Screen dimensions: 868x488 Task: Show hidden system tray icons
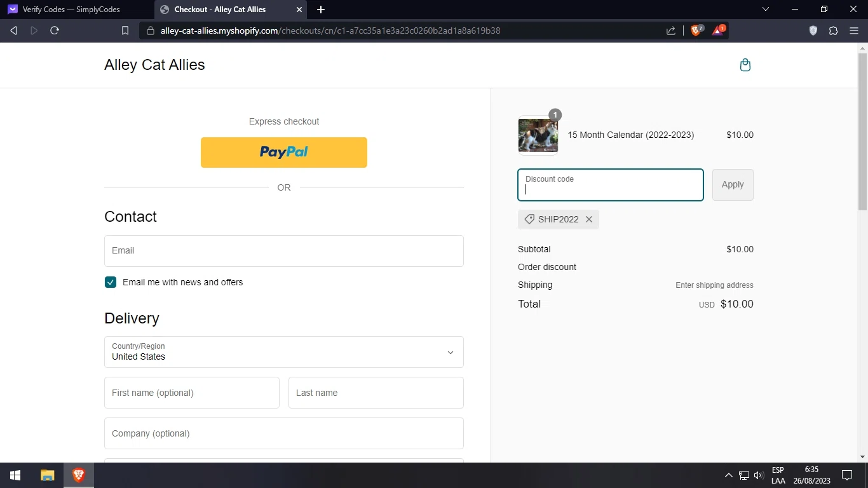(729, 475)
